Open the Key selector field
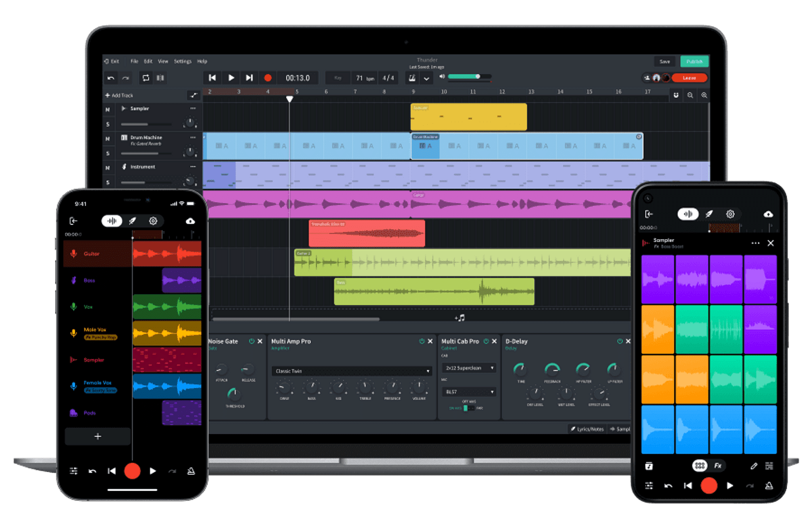The height and width of the screenshot is (526, 812). point(338,78)
